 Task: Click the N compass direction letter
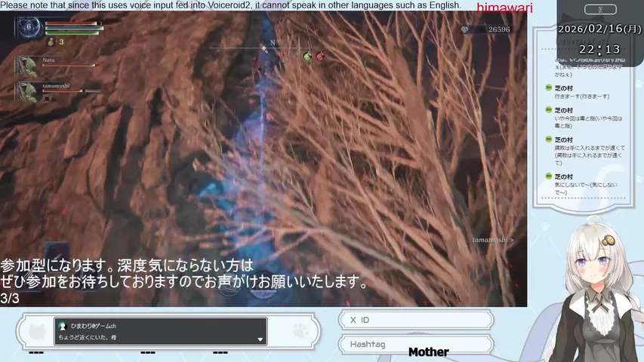click(273, 43)
